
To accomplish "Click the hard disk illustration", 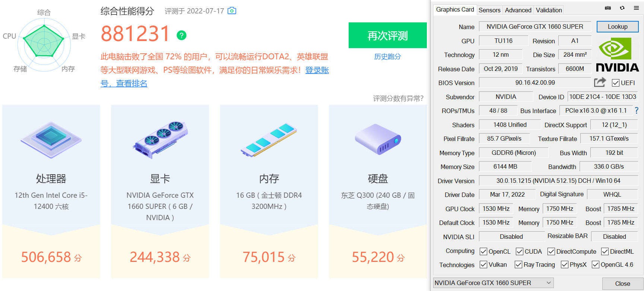I will pos(378,139).
